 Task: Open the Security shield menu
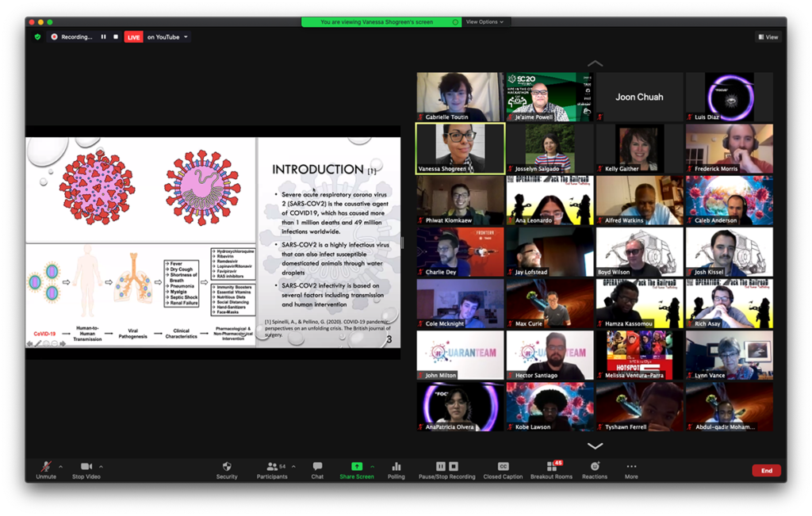coord(227,467)
